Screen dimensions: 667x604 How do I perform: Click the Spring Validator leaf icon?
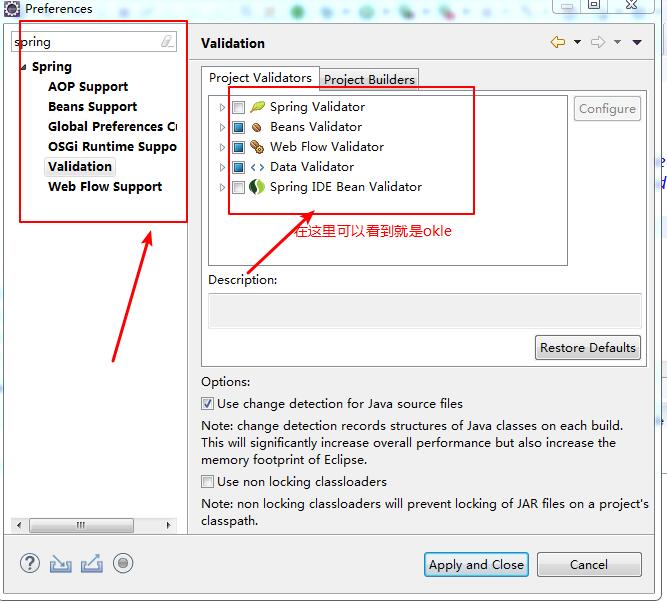tap(257, 107)
